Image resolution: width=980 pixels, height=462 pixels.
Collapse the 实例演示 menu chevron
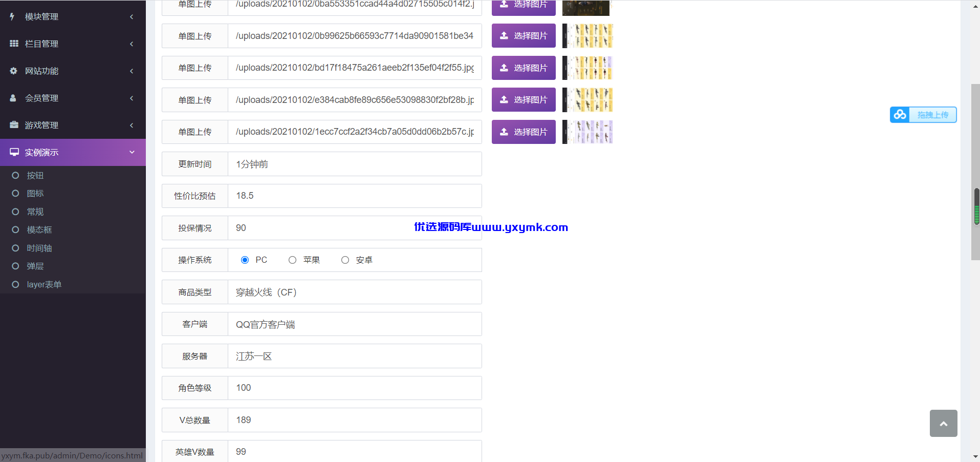[132, 152]
